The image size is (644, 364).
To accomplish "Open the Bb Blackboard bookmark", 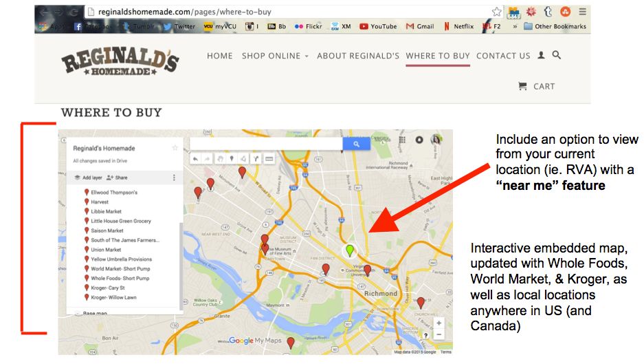I will click(276, 26).
